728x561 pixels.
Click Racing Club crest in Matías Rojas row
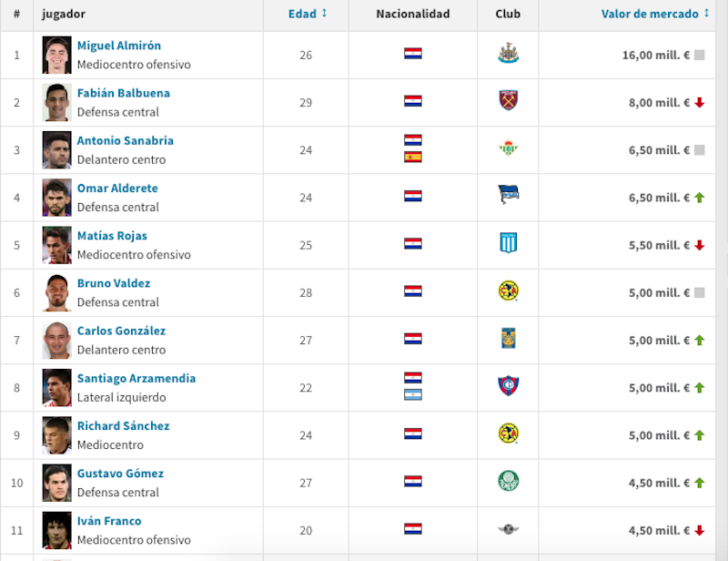pos(509,242)
